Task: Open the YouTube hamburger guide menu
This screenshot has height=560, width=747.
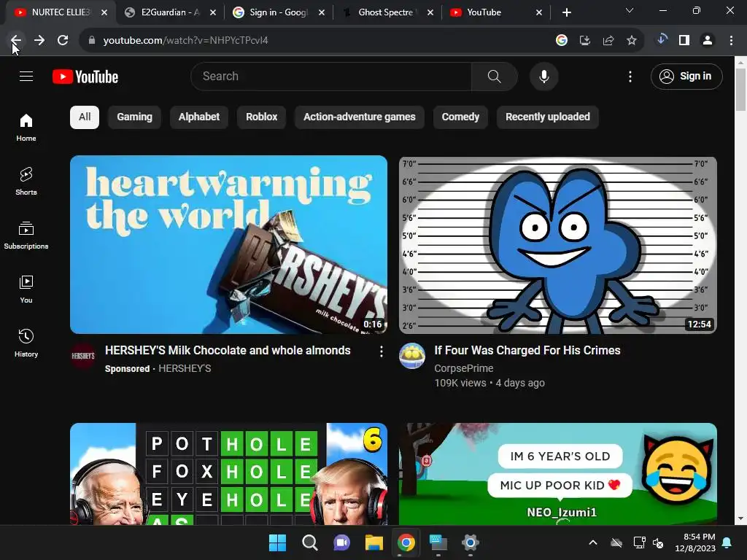Action: (26, 76)
